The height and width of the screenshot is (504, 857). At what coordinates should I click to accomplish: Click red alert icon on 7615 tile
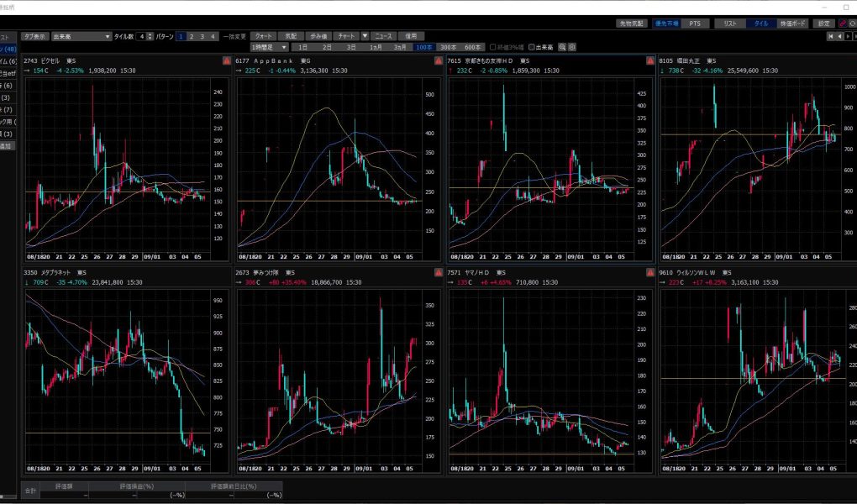coord(649,61)
